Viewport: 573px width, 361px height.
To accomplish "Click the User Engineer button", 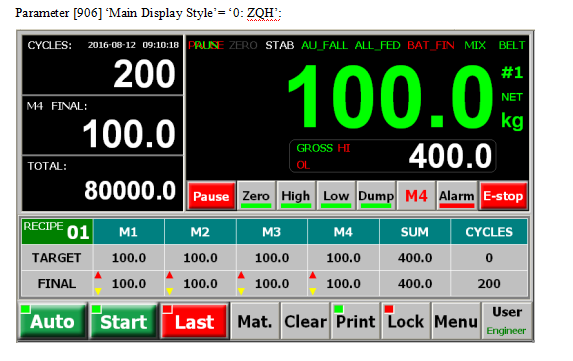I will coord(506,321).
